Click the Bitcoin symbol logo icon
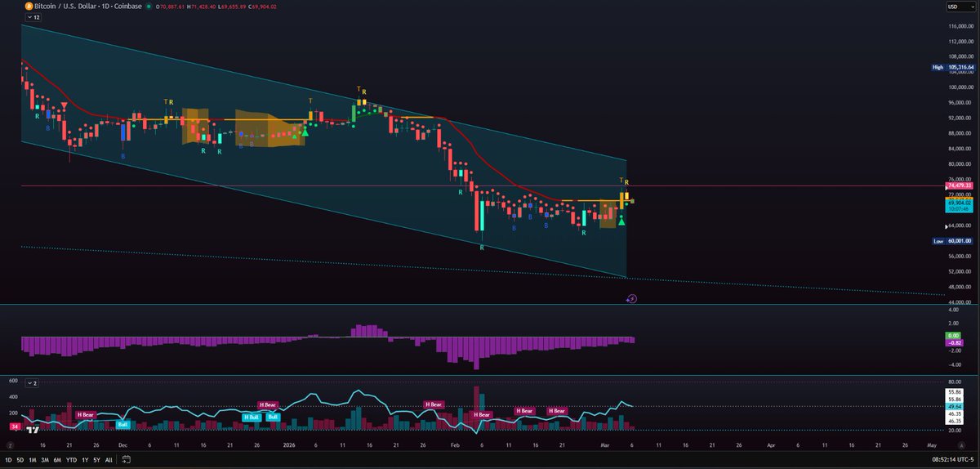 (29, 6)
